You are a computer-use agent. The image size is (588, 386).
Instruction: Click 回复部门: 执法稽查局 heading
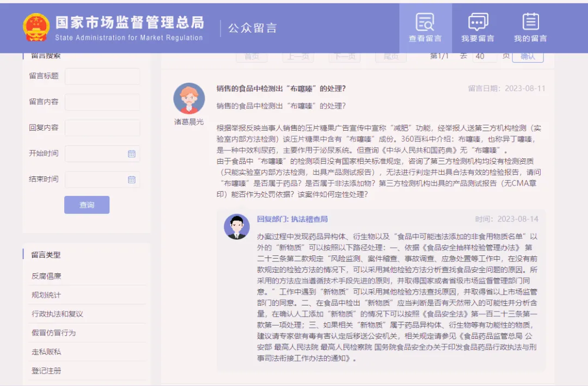pos(292,219)
